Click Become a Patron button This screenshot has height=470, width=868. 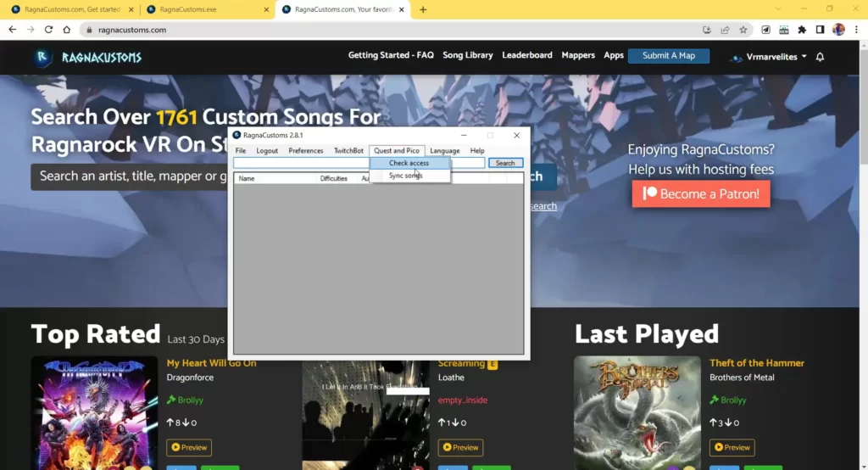(x=701, y=194)
